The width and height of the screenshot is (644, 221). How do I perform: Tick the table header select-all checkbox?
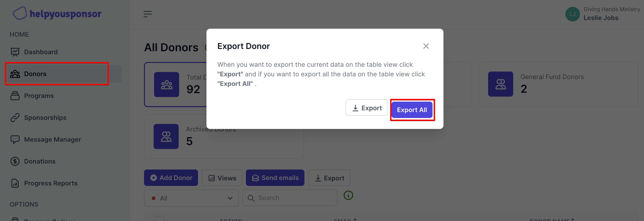point(160,219)
